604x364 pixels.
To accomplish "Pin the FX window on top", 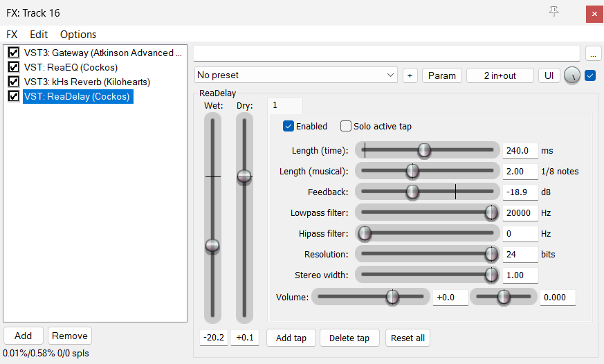I will coord(553,12).
